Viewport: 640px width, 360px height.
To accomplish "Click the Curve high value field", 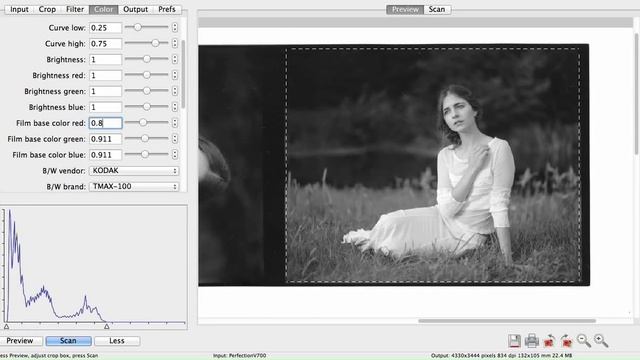I will click(x=105, y=44).
